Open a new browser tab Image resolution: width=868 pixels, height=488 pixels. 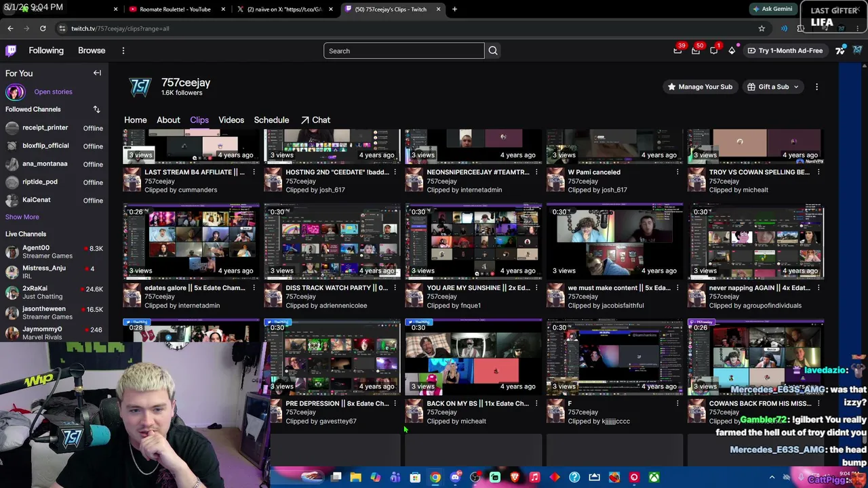click(x=454, y=9)
